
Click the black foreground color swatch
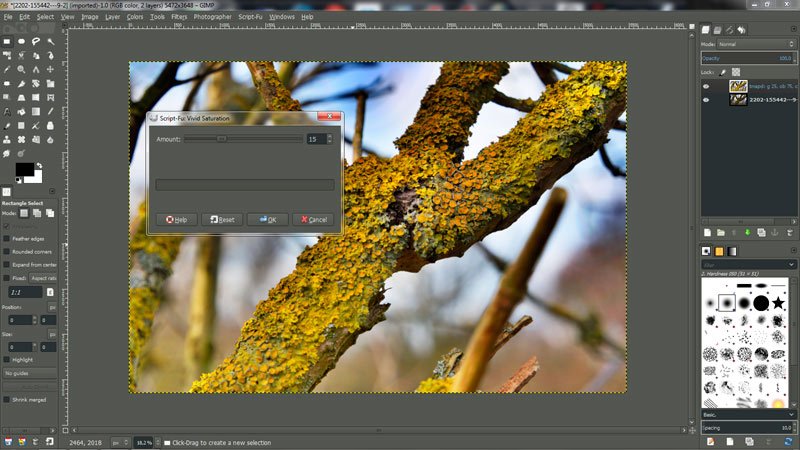[24, 169]
